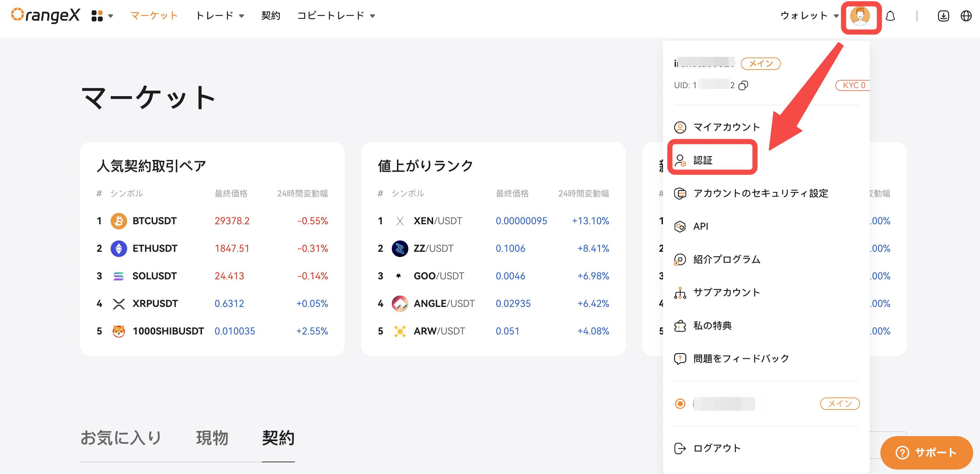Copy the UID with the copy icon

[743, 85]
